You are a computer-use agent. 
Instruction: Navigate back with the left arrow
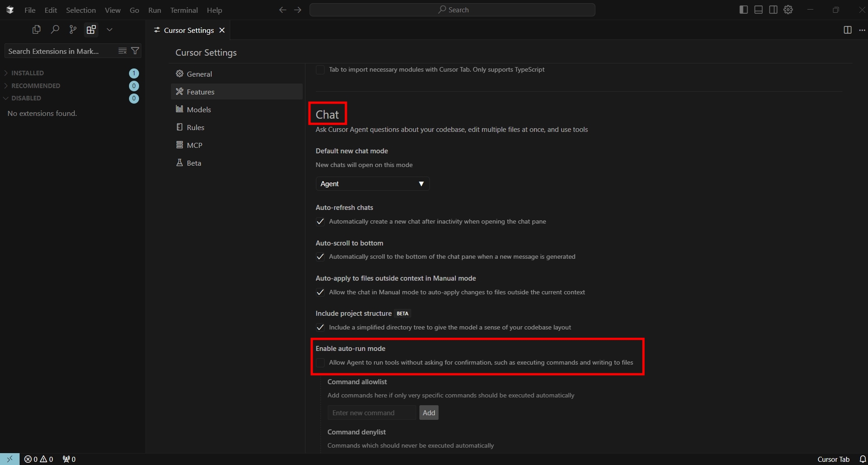click(x=283, y=10)
